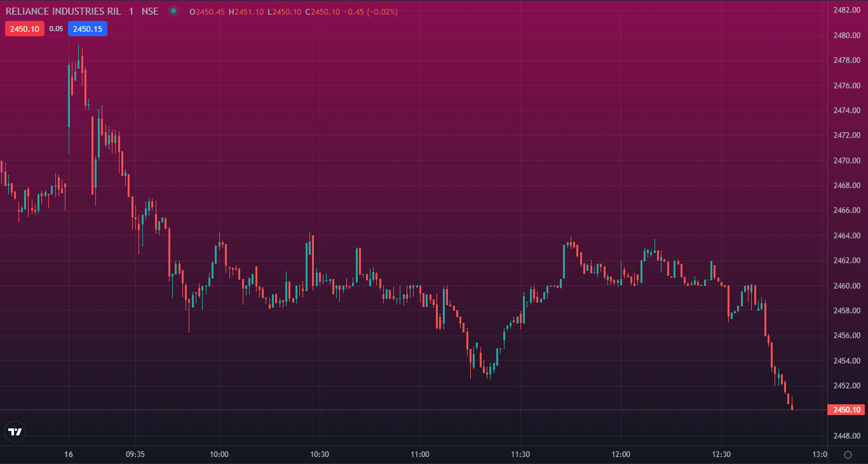Viewport: 868px width, 464px height.
Task: Click the 13:0 time axis label
Action: 820,454
